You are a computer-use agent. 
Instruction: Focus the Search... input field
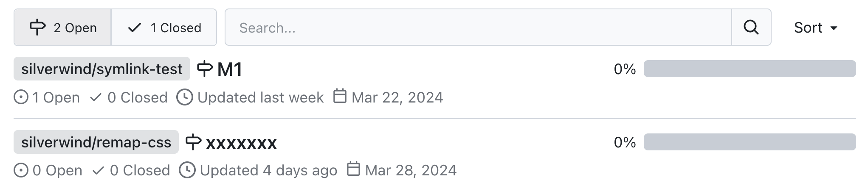478,28
